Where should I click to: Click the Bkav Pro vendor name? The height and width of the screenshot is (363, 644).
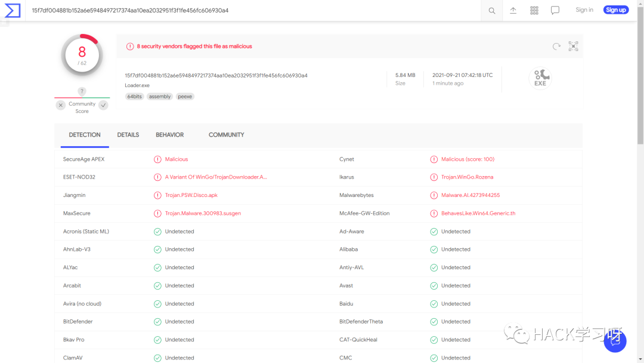[x=73, y=340]
